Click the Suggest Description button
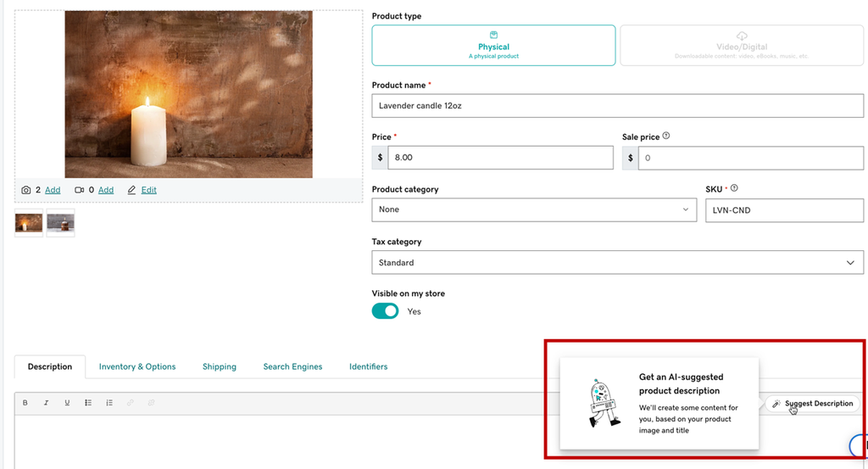Viewport: 868px width, 469px height. coord(813,404)
